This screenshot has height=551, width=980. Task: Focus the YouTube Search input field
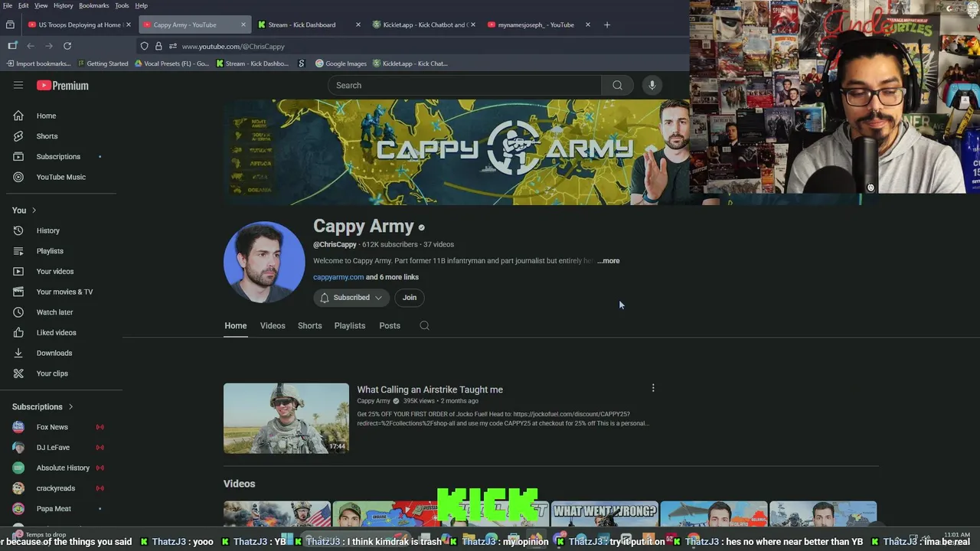pyautogui.click(x=465, y=85)
